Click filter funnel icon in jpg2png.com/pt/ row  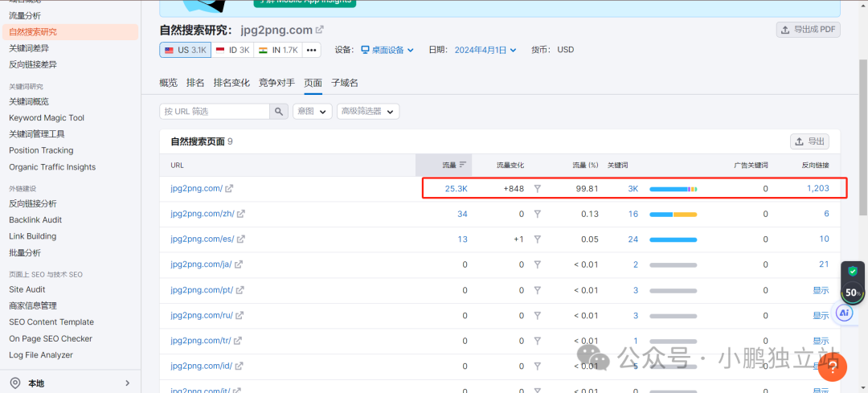[537, 290]
